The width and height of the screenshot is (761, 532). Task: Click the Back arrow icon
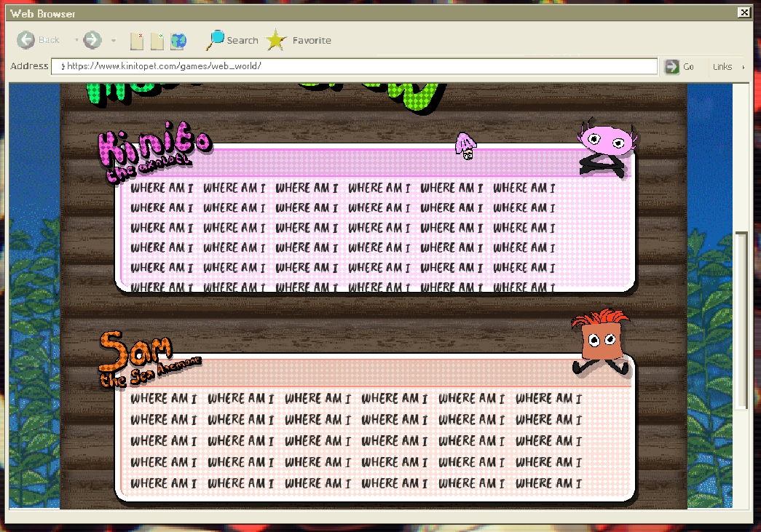pos(25,40)
